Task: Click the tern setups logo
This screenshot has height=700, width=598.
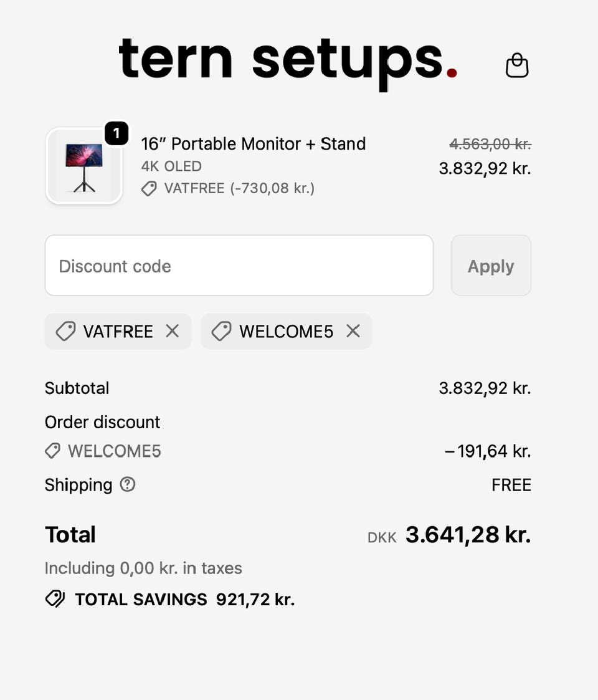Action: pos(288,61)
